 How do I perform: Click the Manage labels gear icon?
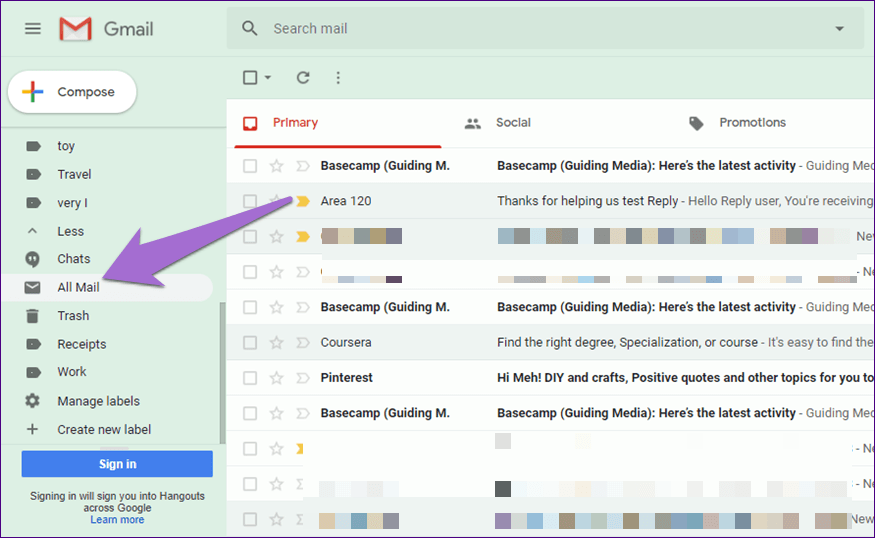32,401
